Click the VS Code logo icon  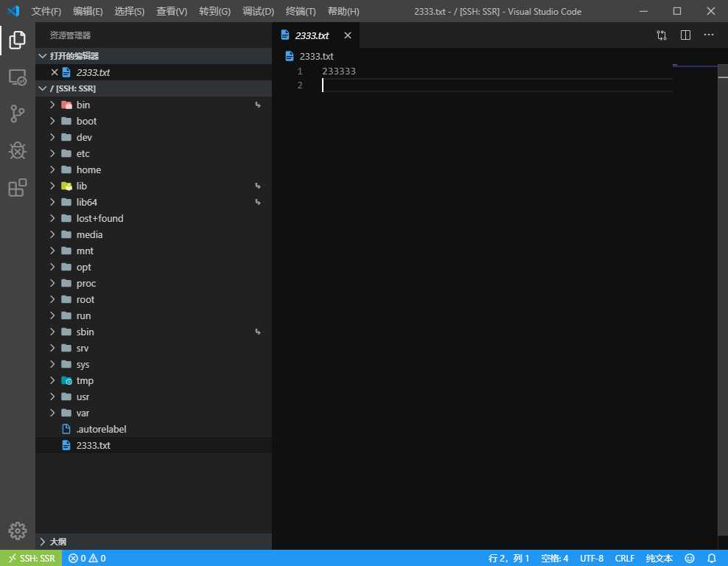[x=13, y=11]
